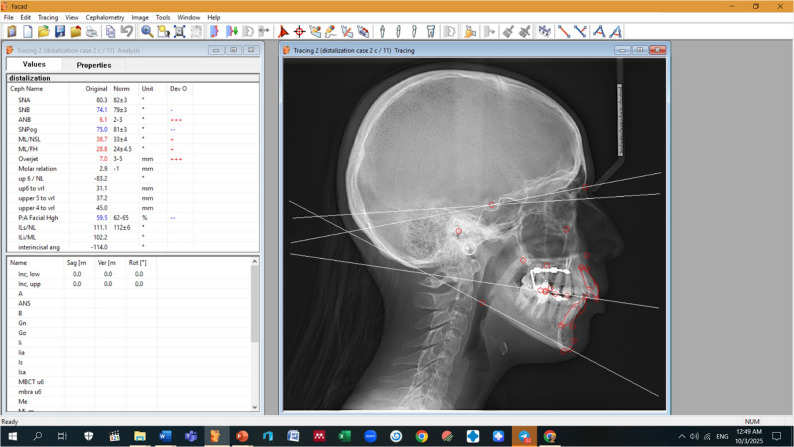The height and width of the screenshot is (447, 794).
Task: Open PowerPoint from the taskbar
Action: (242, 436)
